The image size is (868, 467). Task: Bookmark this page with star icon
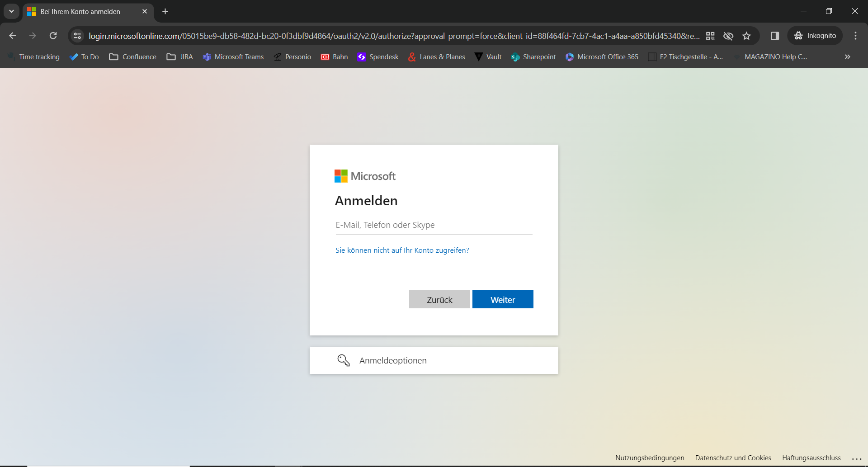pyautogui.click(x=746, y=36)
